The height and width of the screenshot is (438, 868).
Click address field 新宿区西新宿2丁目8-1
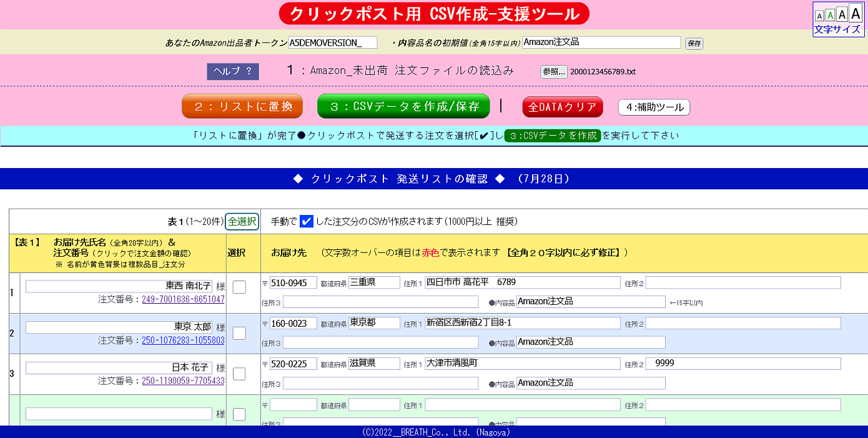pyautogui.click(x=523, y=323)
